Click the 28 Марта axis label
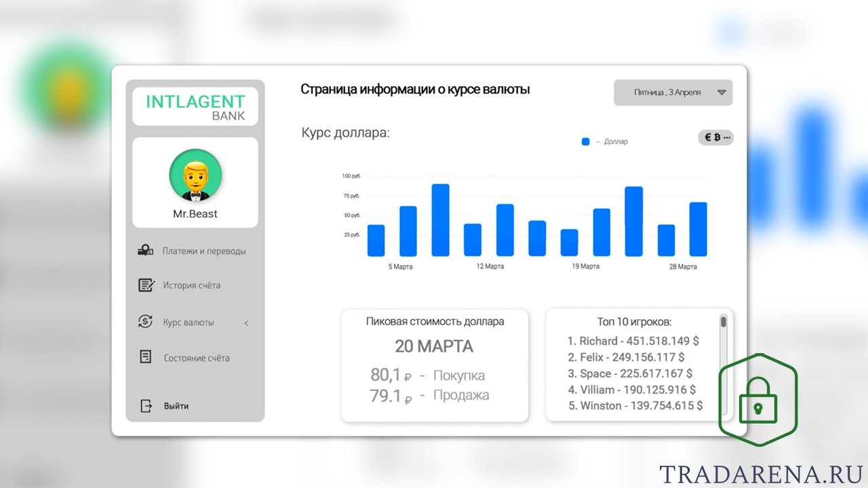The width and height of the screenshot is (868, 488). click(683, 267)
